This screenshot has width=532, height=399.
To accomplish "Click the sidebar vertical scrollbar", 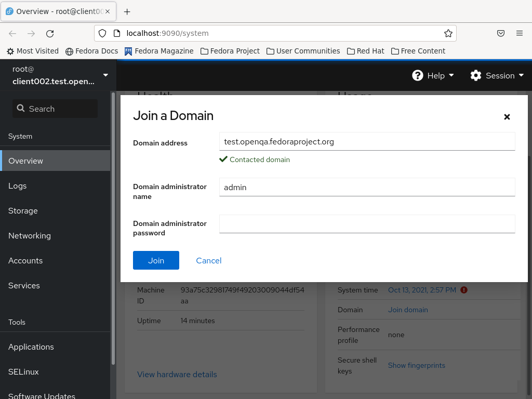I will click(113, 228).
